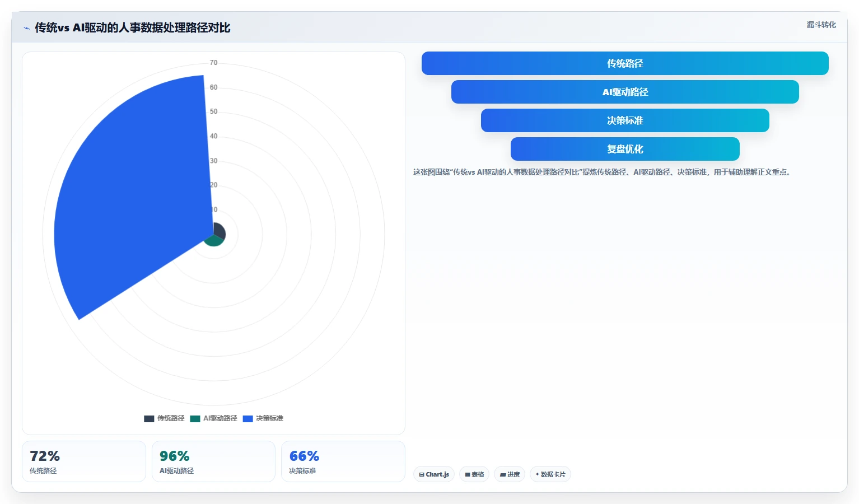Click the blue 决策标准 legend swatch
The image size is (859, 504).
[248, 419]
